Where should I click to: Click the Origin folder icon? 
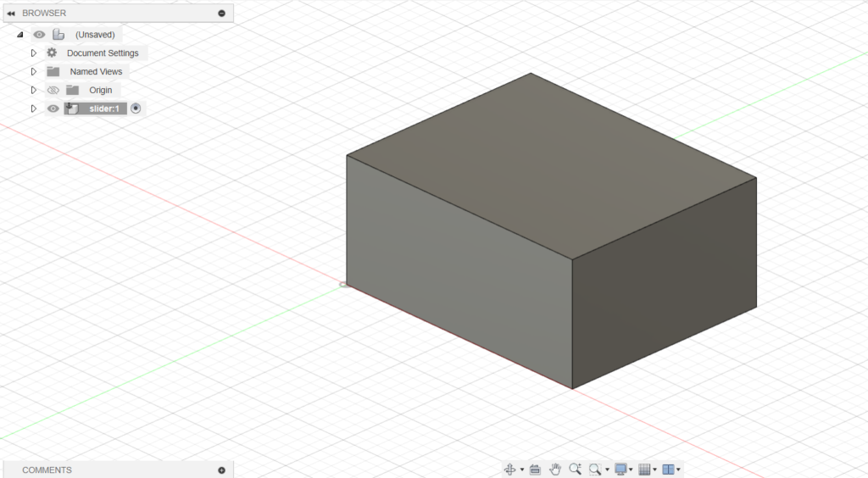(72, 90)
